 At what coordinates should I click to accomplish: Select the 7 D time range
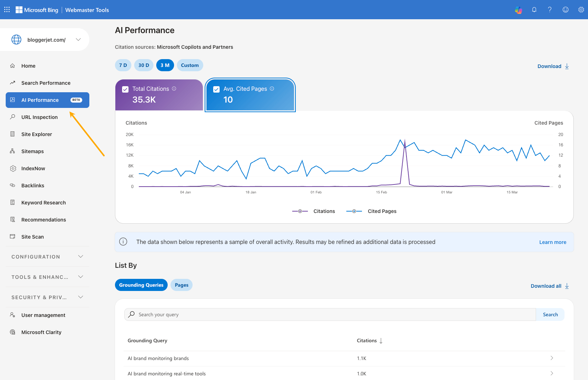pos(123,65)
